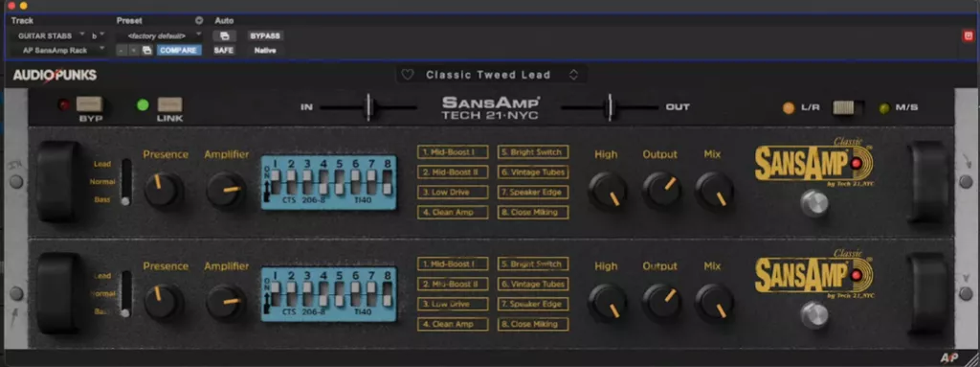Click the preset settings copy icon beside COMPARE
Screen dimensions: 980x367
coord(147,50)
